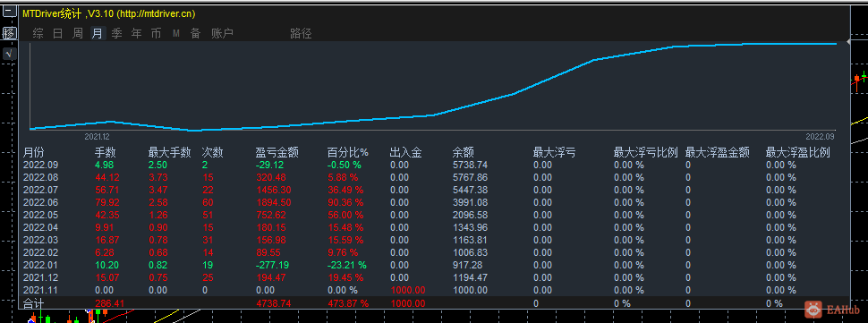Click the total lots 286.41 value
Image resolution: width=868 pixels, height=323 pixels.
click(x=109, y=303)
